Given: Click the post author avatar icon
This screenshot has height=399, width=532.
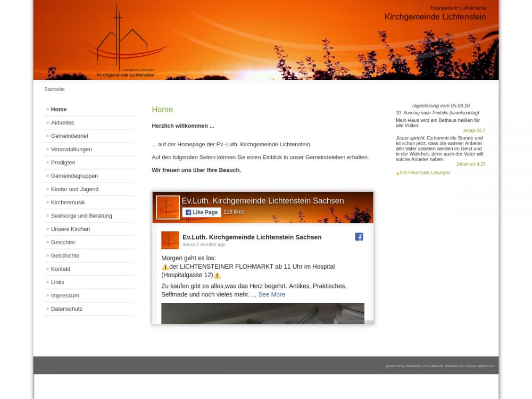Looking at the screenshot, I should [x=170, y=240].
